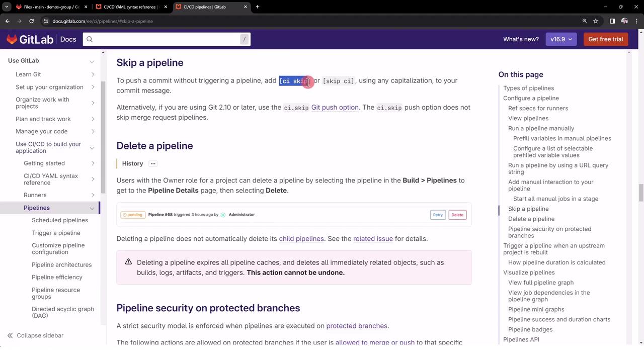Go back with the browser back arrow

click(x=7, y=21)
